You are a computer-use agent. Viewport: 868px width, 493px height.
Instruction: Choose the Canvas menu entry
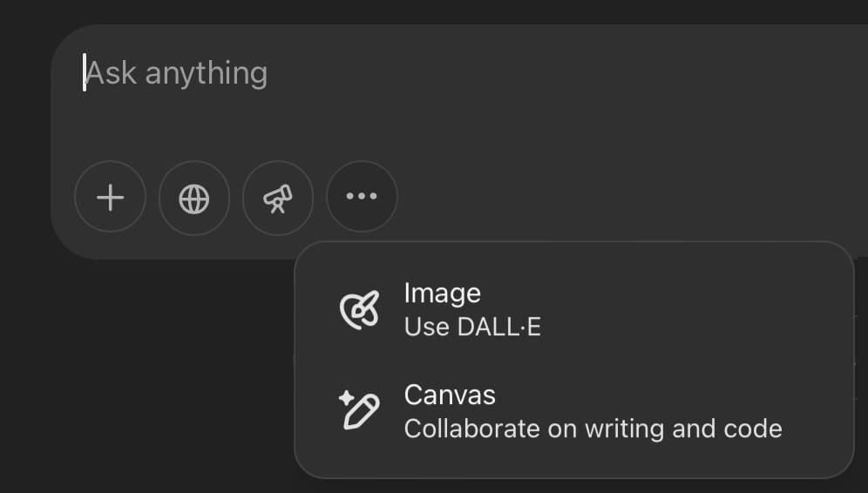click(x=450, y=395)
